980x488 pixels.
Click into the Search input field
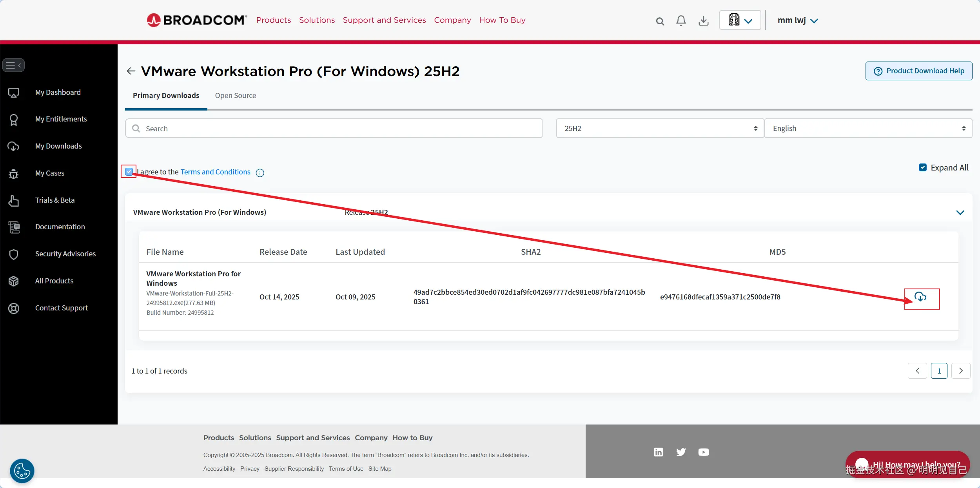tap(333, 129)
